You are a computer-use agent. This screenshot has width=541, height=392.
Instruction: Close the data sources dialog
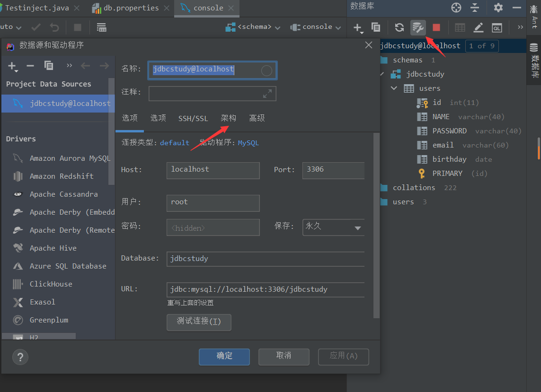[x=369, y=45]
